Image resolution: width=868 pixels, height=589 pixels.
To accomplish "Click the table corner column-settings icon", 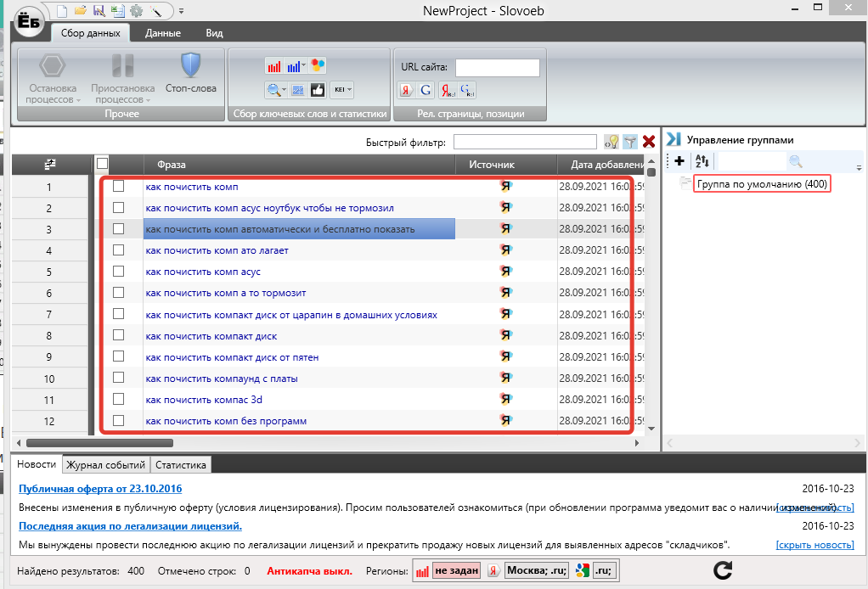I will pyautogui.click(x=50, y=165).
